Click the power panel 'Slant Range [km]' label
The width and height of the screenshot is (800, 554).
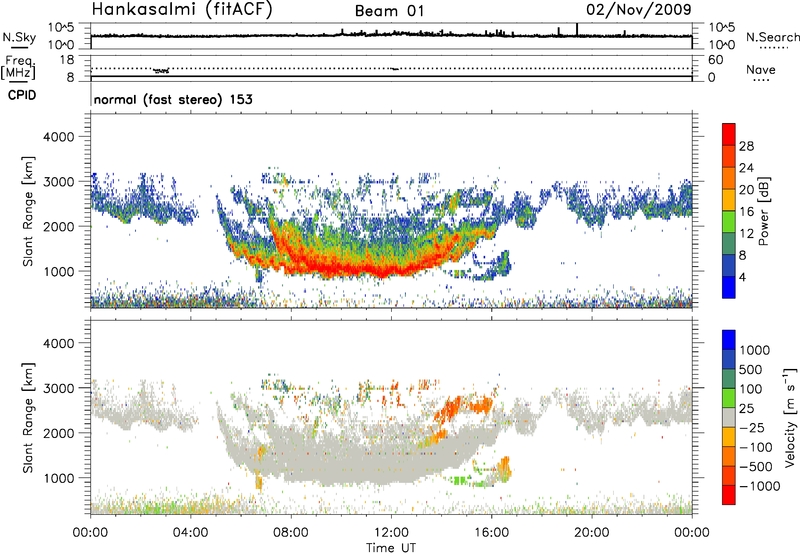click(28, 211)
